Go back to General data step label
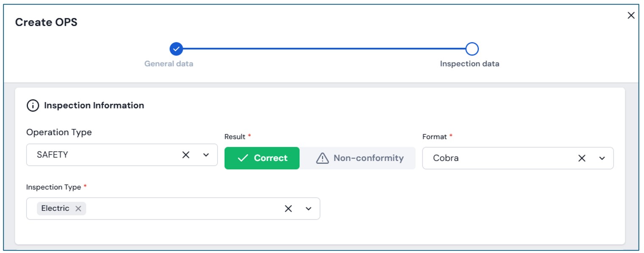 click(169, 64)
